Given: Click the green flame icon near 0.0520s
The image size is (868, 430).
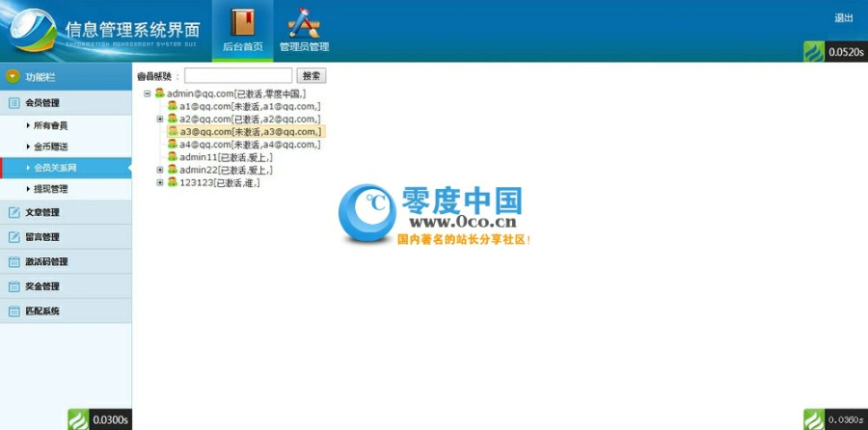Looking at the screenshot, I should pyautogui.click(x=814, y=52).
